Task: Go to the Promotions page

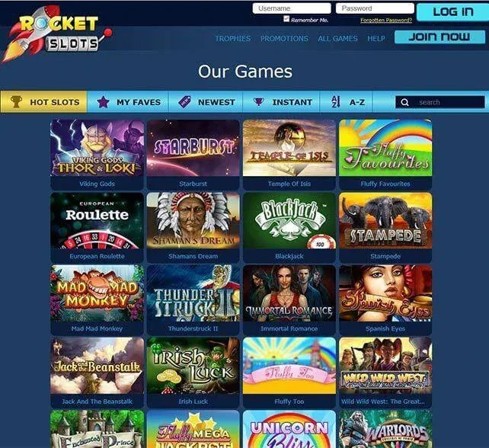Action: pos(284,39)
